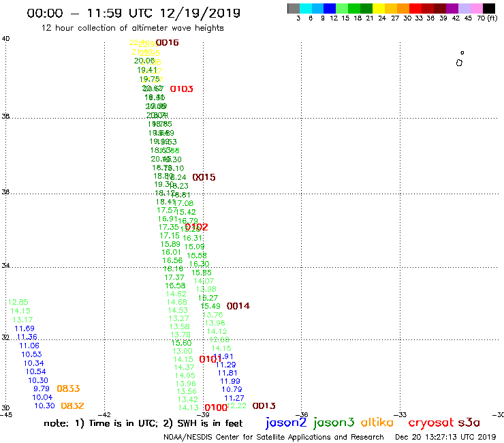Click the chart title date 12/19/2019

tap(200, 13)
